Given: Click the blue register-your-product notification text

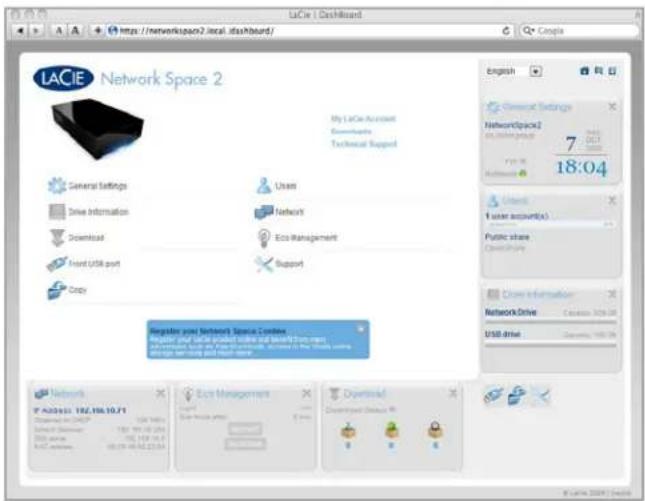Looking at the screenshot, I should (250, 342).
